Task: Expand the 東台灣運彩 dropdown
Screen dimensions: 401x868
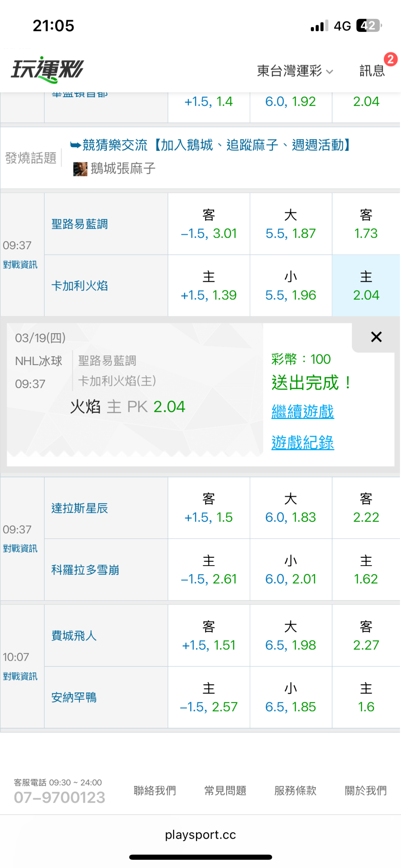Action: coord(295,71)
